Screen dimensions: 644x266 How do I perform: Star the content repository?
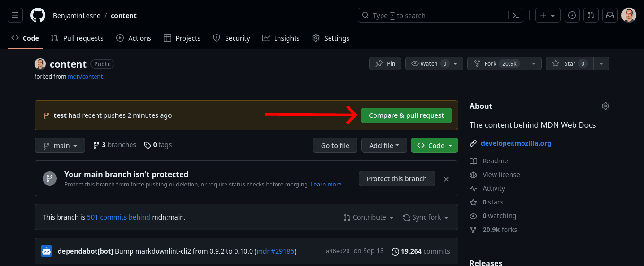coord(570,63)
